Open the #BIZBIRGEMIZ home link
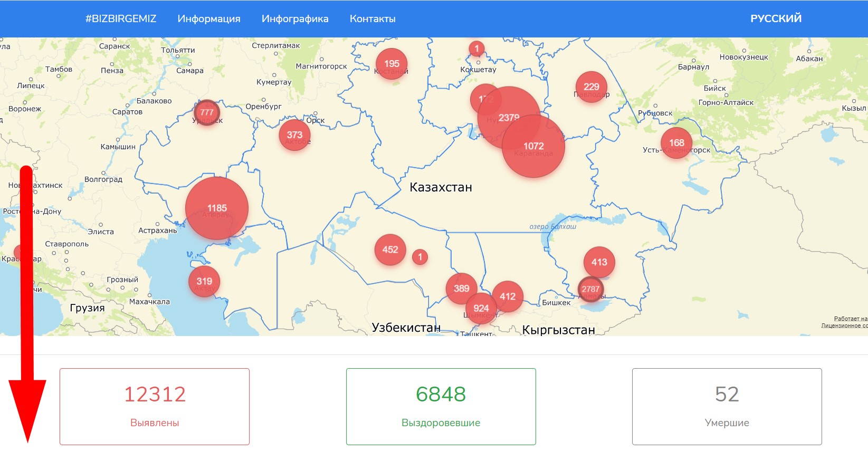The height and width of the screenshot is (461, 868). point(121,18)
